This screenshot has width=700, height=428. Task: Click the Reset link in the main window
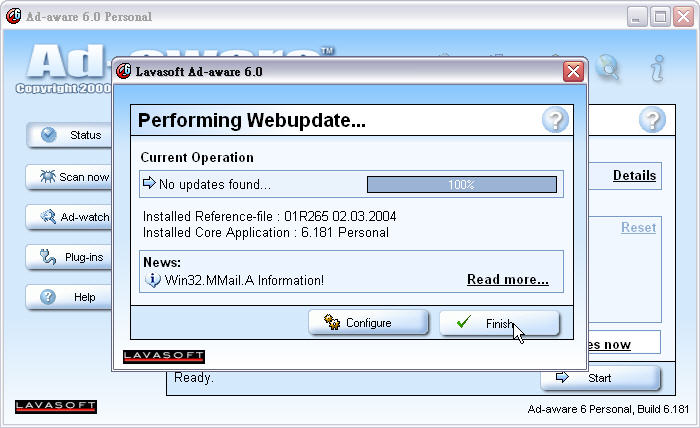tap(638, 228)
